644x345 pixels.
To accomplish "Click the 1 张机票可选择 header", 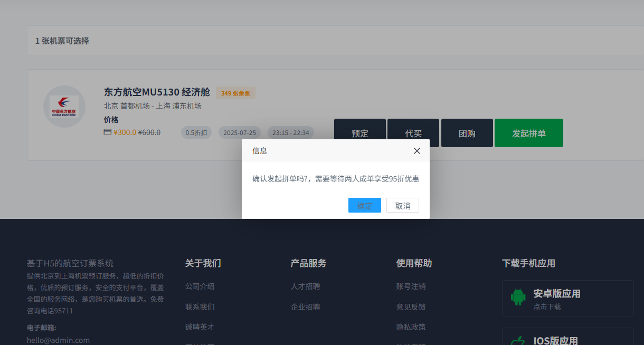I will tap(62, 41).
